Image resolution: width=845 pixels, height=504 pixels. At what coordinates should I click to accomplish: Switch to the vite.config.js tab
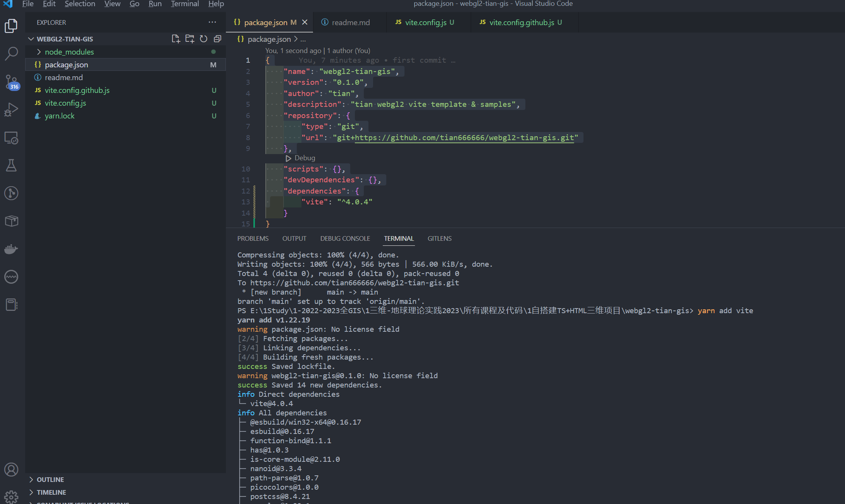pyautogui.click(x=425, y=22)
